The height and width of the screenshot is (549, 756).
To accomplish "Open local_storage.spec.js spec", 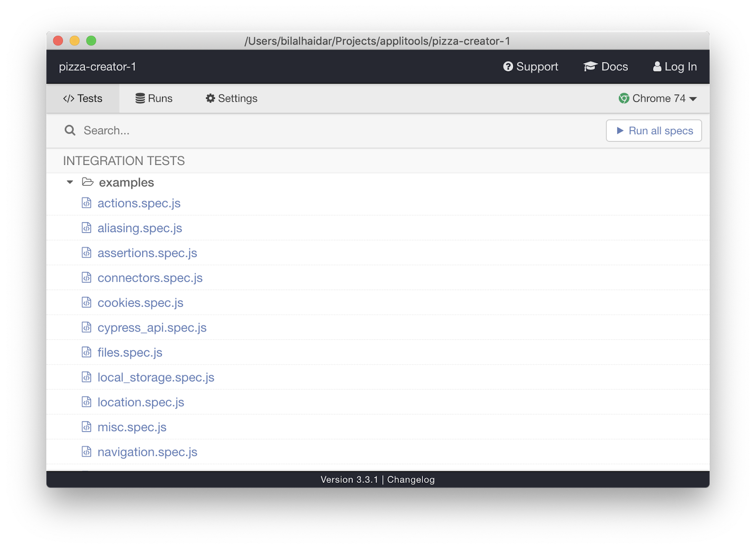I will (x=156, y=377).
